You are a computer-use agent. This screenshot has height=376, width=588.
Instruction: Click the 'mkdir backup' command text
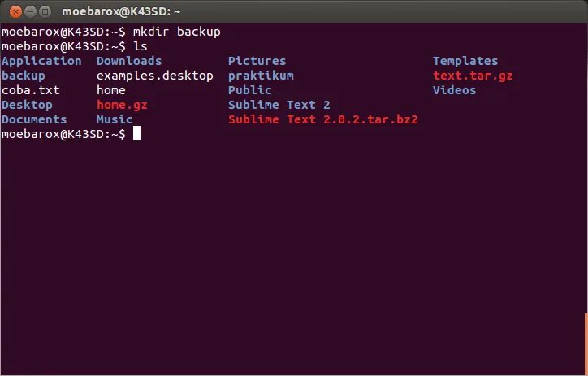tap(177, 32)
